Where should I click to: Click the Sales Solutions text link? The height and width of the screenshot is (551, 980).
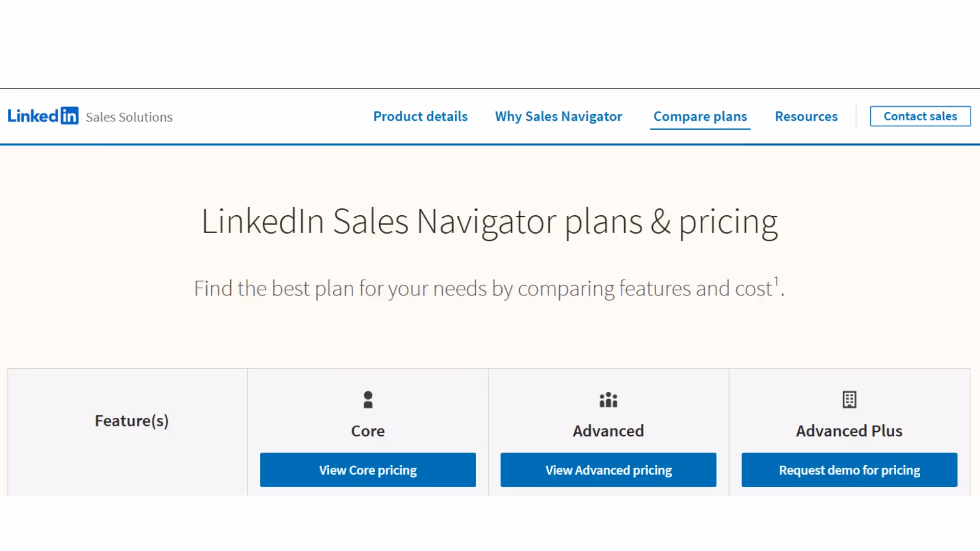pos(129,117)
